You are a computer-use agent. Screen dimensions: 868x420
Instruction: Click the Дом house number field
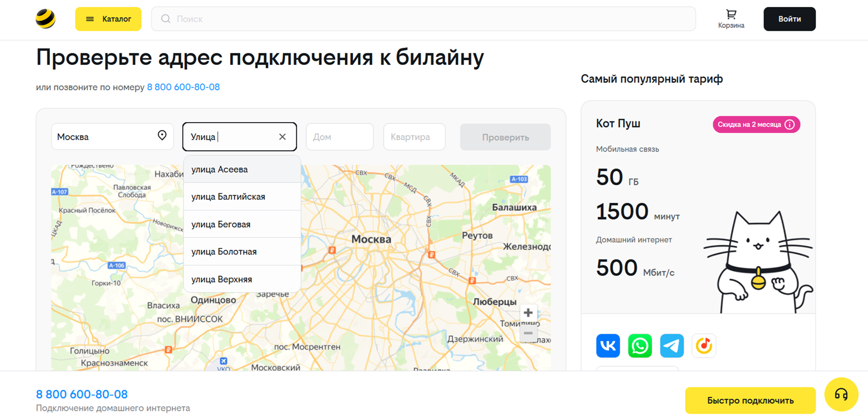pyautogui.click(x=340, y=137)
